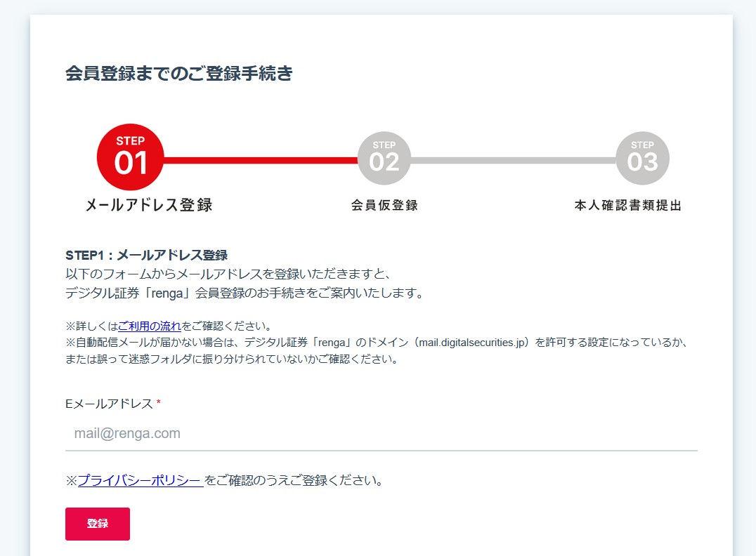
Task: Click the mail@renga.com placeholder field
Action: [128, 433]
